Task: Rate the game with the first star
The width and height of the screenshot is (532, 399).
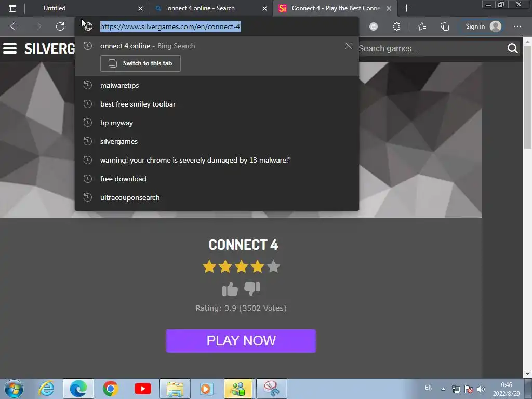Action: pyautogui.click(x=209, y=267)
